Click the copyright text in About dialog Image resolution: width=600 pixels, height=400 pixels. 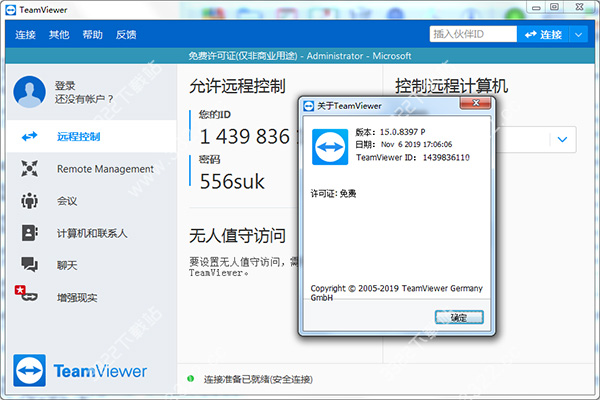tap(396, 293)
